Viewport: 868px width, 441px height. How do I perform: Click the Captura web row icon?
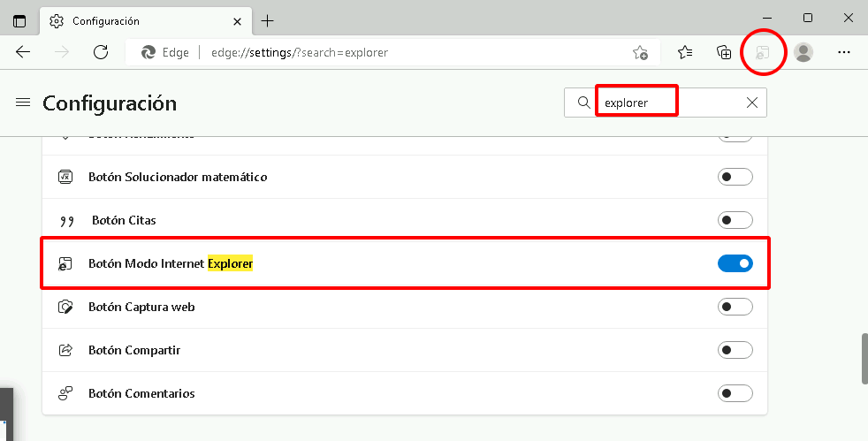point(65,307)
